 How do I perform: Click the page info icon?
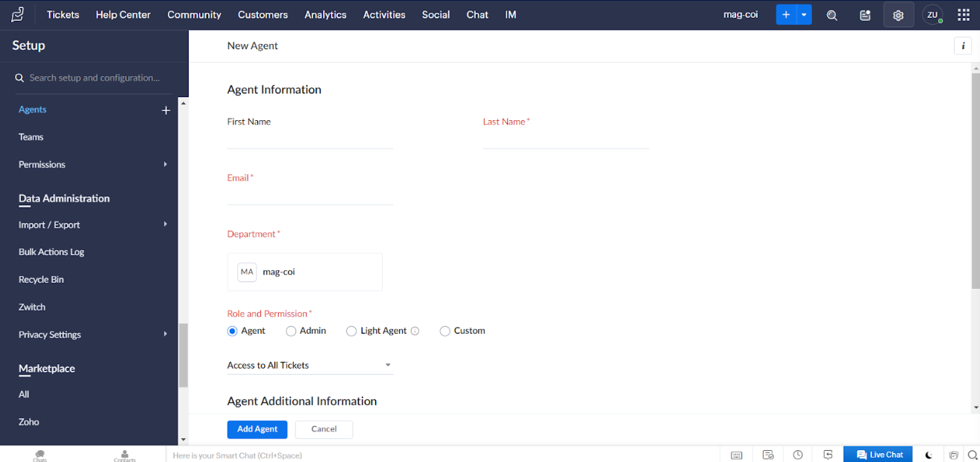pos(963,46)
